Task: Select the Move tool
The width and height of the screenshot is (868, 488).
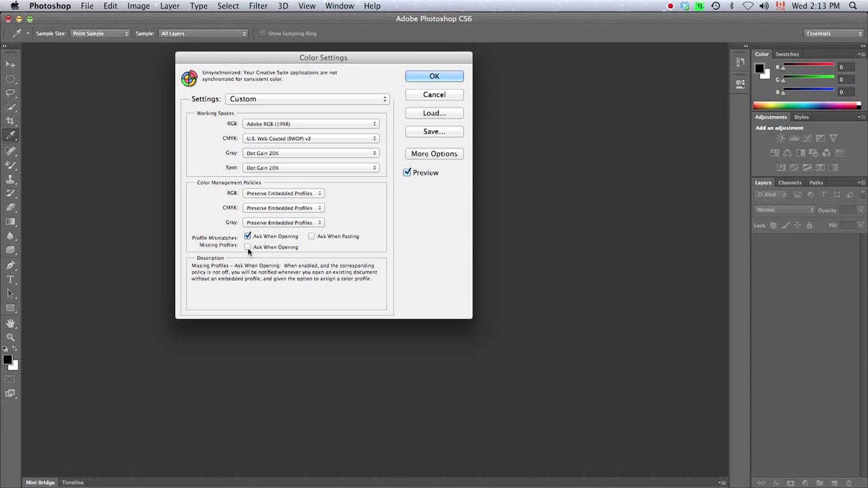Action: click(x=10, y=64)
